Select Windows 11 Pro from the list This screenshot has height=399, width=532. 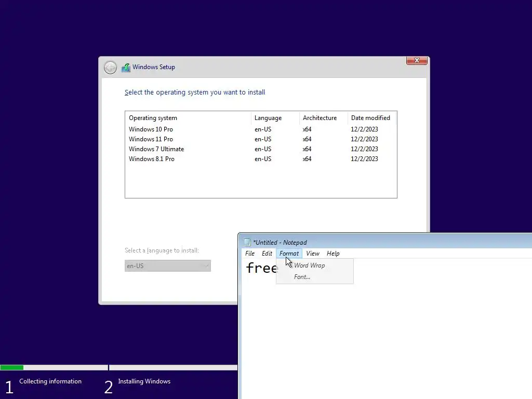261,139
